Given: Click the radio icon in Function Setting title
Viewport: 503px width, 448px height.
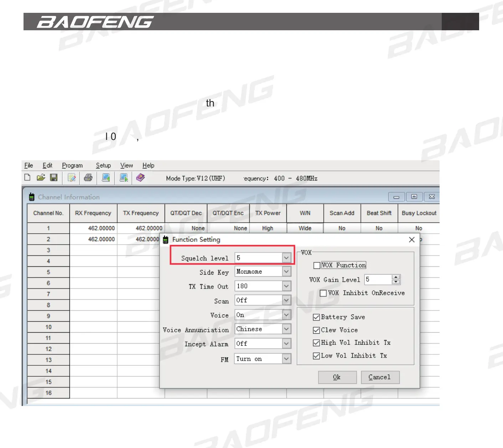Looking at the screenshot, I should point(166,240).
